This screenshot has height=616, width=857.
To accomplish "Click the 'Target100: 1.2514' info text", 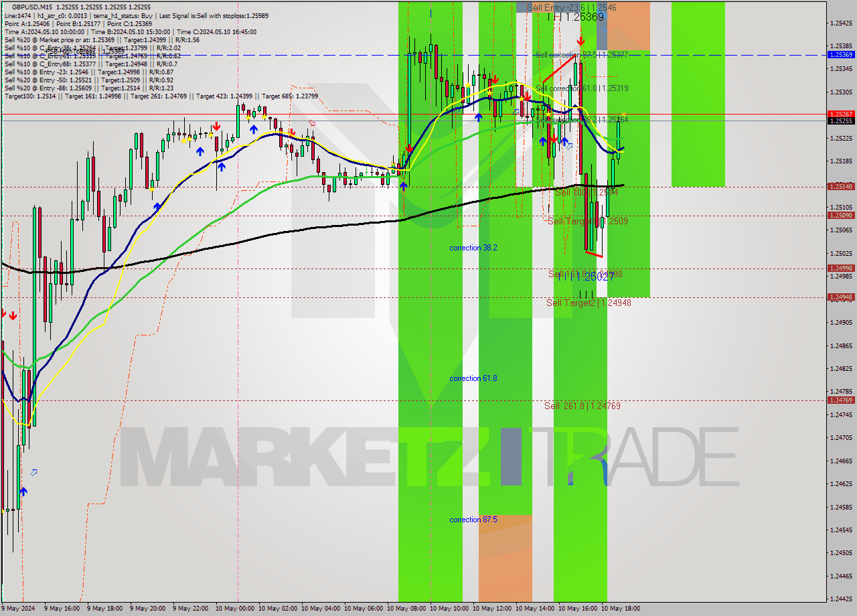I will (x=29, y=96).
